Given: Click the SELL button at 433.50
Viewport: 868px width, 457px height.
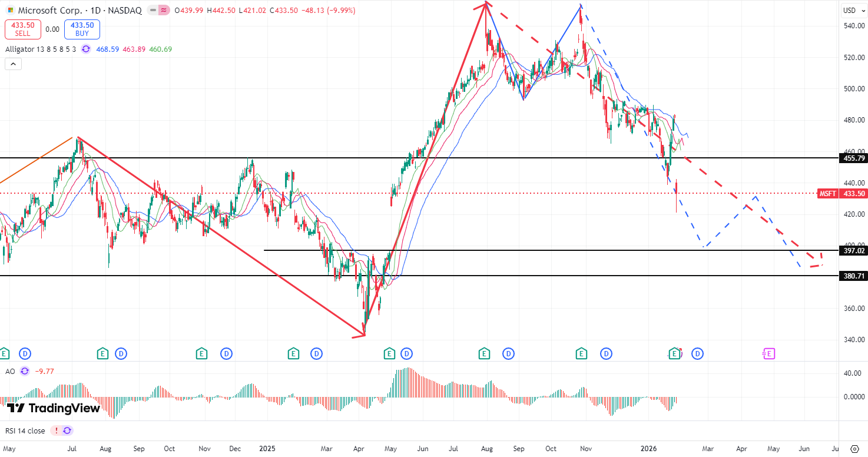Looking at the screenshot, I should point(23,29).
